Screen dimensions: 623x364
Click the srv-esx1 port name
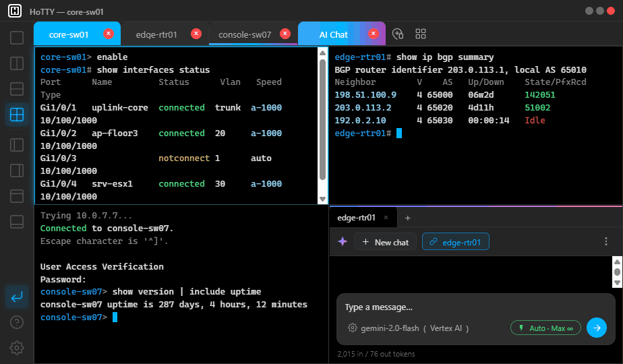[x=113, y=184]
